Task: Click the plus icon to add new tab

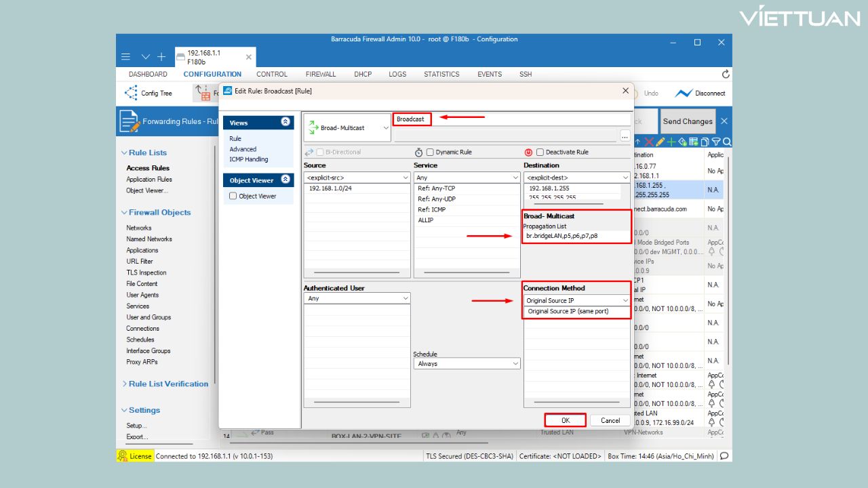Action: [x=161, y=57]
